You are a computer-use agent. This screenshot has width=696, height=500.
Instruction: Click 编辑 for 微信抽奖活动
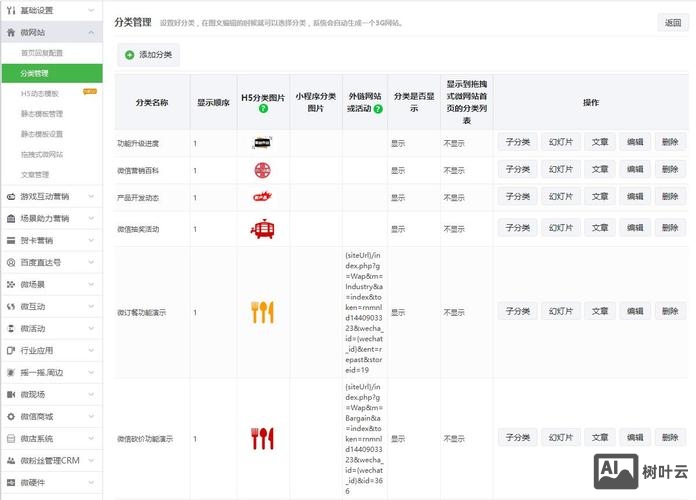click(635, 228)
